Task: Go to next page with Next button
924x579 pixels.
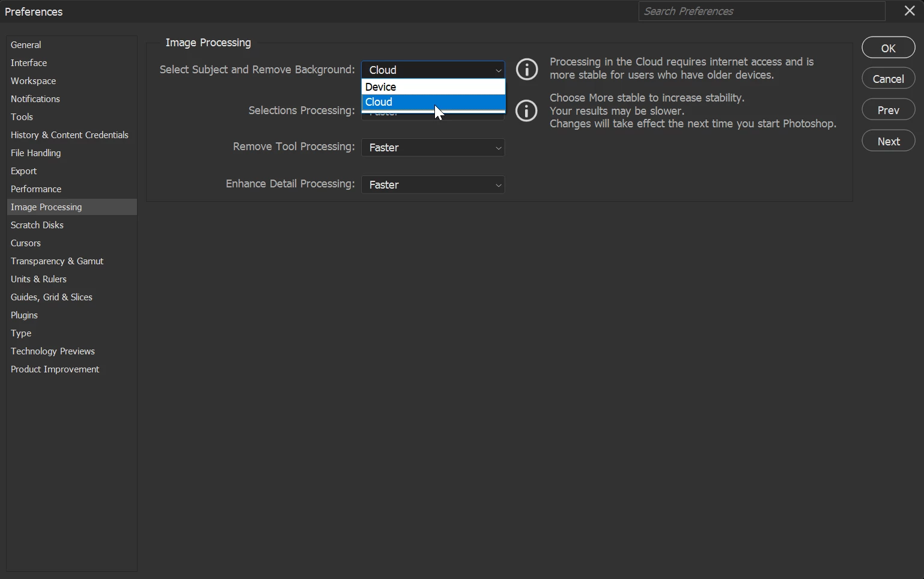Action: pyautogui.click(x=889, y=141)
